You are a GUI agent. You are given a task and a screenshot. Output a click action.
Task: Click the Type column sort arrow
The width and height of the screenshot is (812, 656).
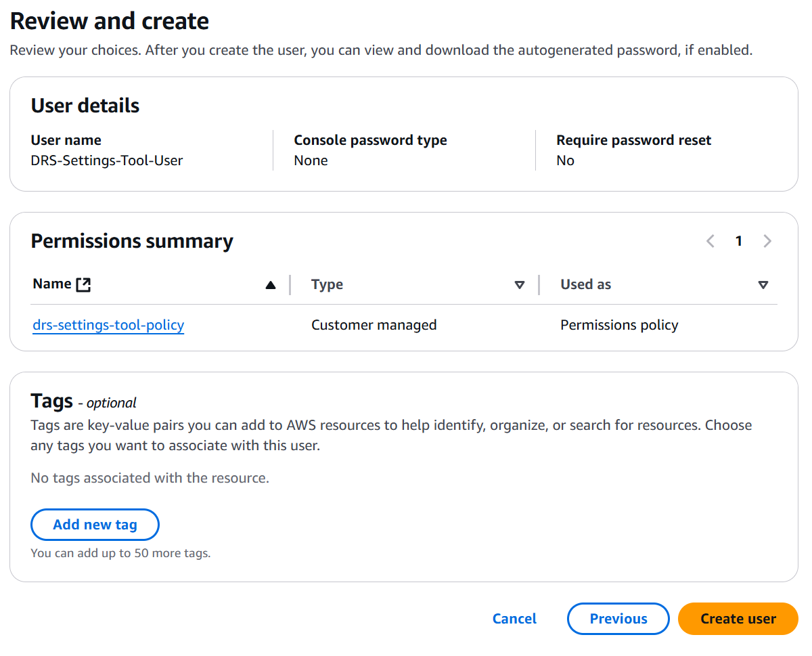click(x=520, y=285)
